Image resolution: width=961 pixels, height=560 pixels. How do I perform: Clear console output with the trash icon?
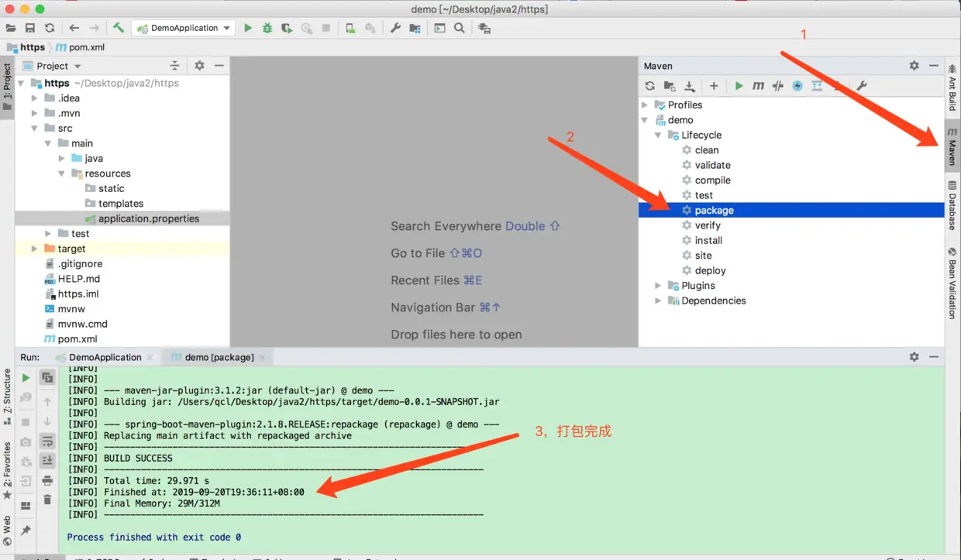click(47, 500)
